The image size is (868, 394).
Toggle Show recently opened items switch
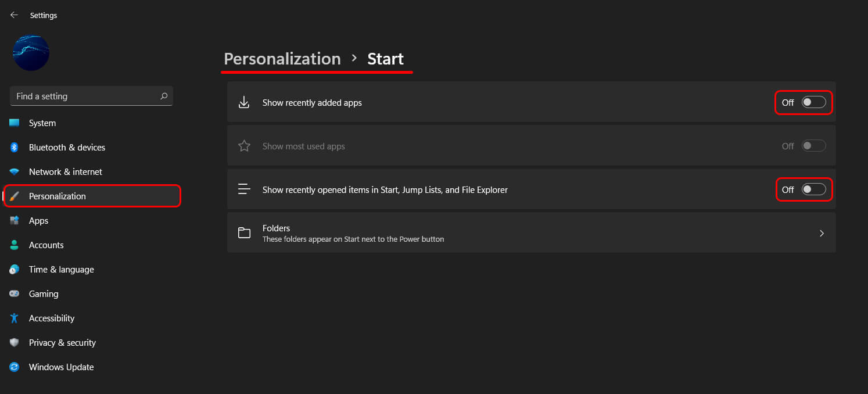[x=813, y=189]
